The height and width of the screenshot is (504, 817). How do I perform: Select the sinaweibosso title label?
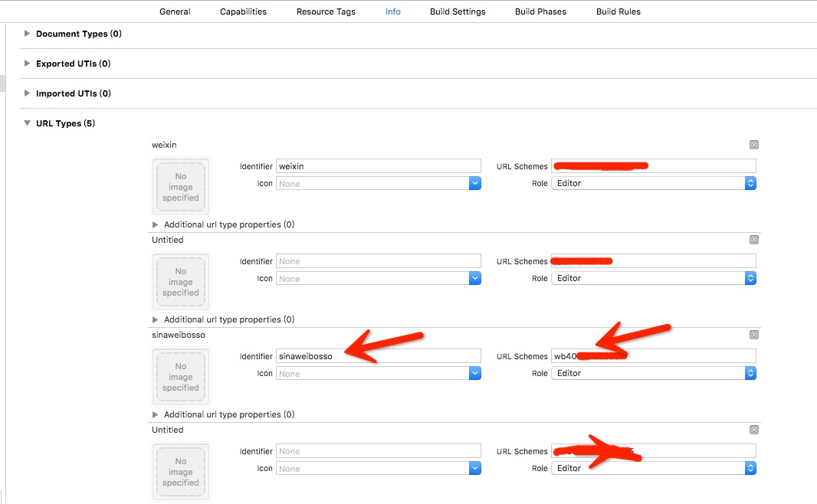coord(179,335)
